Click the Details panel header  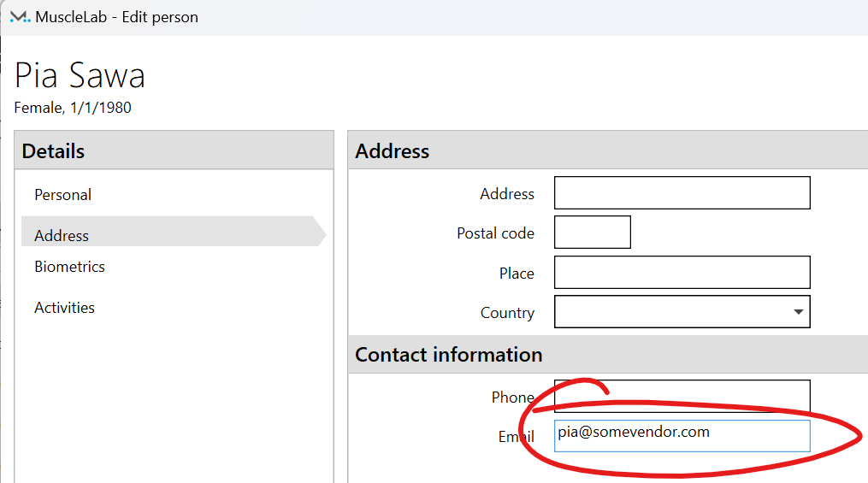pos(174,150)
